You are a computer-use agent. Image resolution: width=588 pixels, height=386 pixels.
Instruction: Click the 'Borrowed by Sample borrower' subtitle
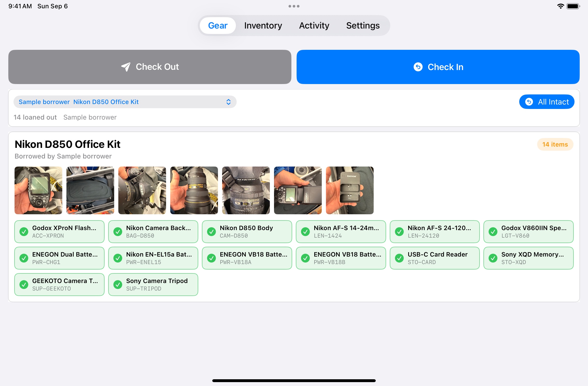[63, 156]
